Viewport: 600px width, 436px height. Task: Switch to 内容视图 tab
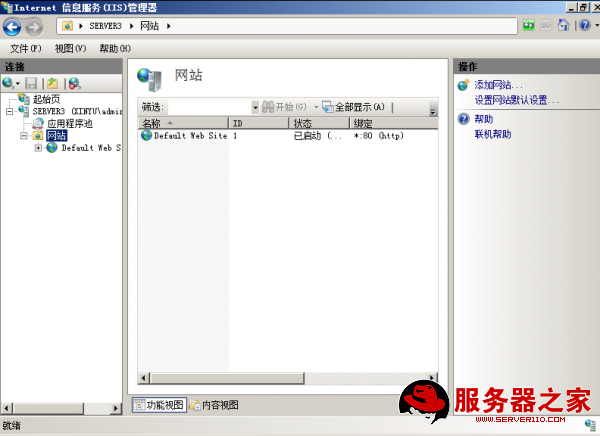(x=215, y=405)
